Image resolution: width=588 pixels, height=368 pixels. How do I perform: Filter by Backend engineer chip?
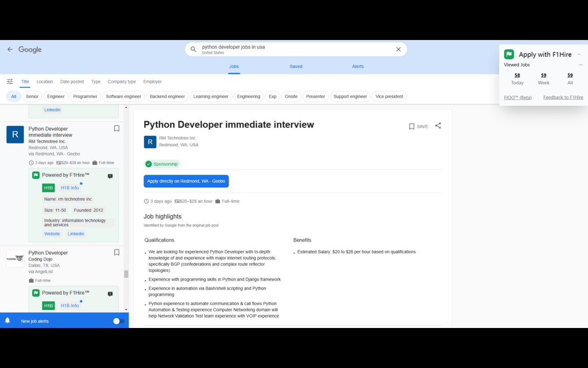[167, 97]
